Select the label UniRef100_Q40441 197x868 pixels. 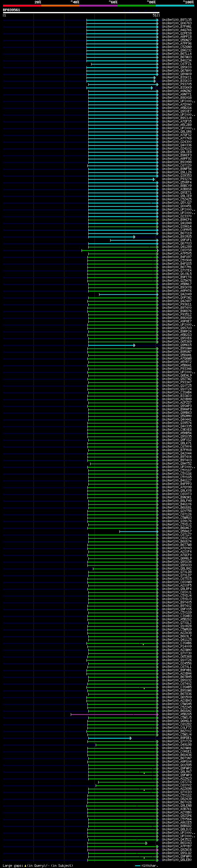point(177,420)
